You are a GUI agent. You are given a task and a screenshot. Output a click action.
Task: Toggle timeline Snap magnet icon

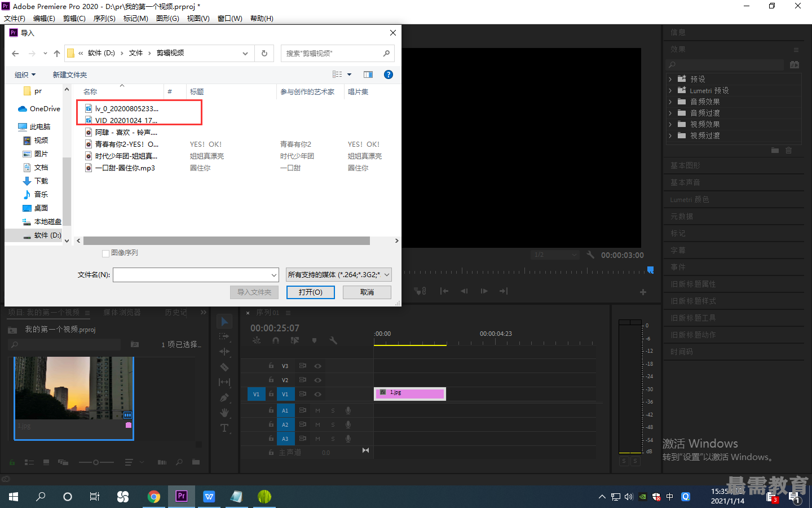click(276, 340)
